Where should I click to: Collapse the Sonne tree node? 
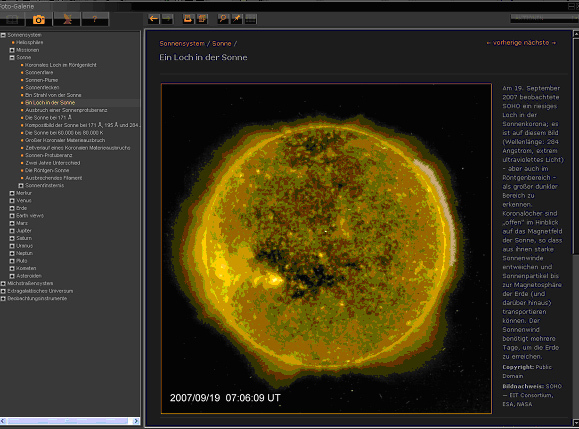pyautogui.click(x=12, y=58)
